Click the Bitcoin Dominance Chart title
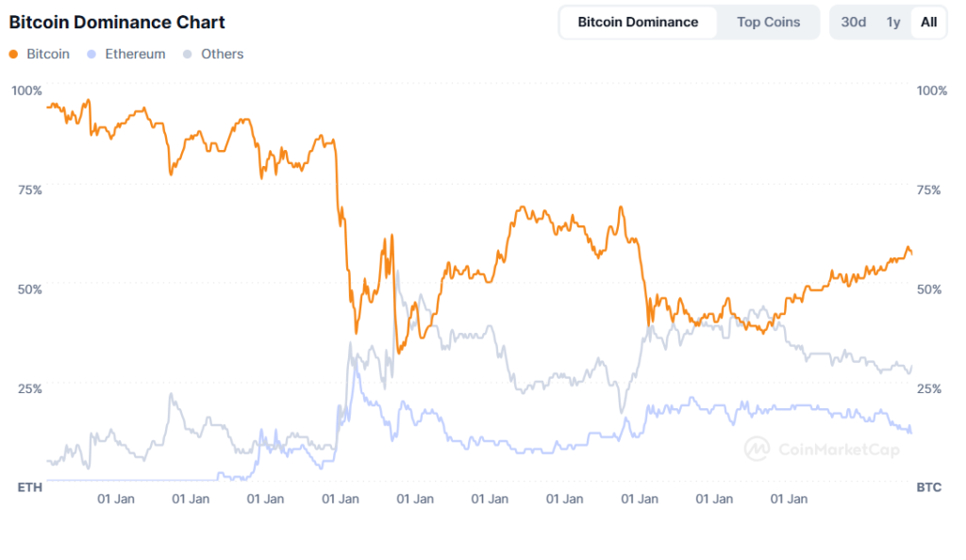966x560 pixels. 117,22
